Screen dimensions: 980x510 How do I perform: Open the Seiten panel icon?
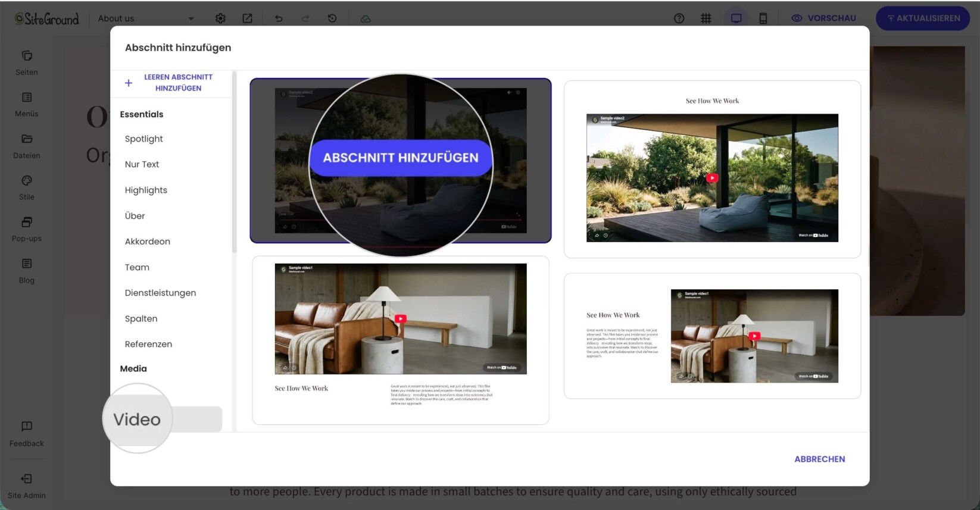27,56
